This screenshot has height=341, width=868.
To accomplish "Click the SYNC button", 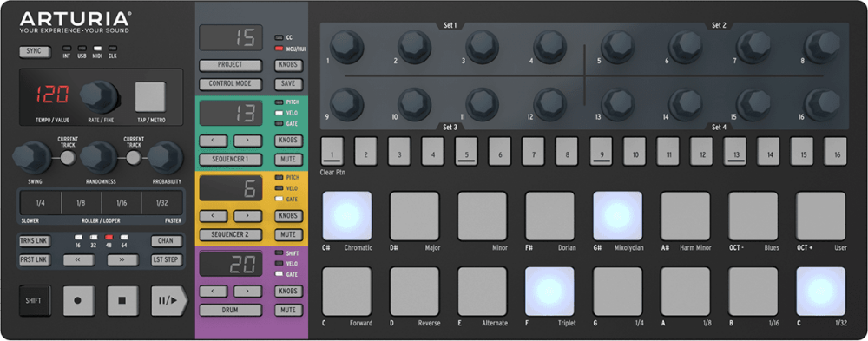I will point(35,51).
